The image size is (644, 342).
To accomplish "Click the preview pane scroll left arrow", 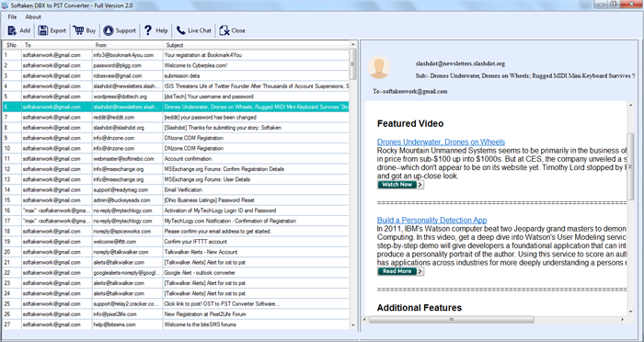I will [365, 319].
